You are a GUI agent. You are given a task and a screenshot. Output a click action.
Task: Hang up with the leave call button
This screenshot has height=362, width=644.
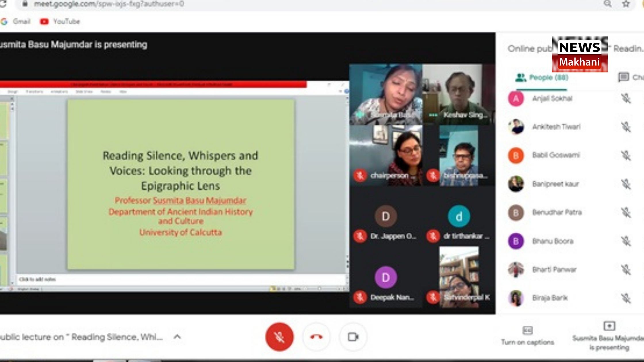[x=316, y=337]
